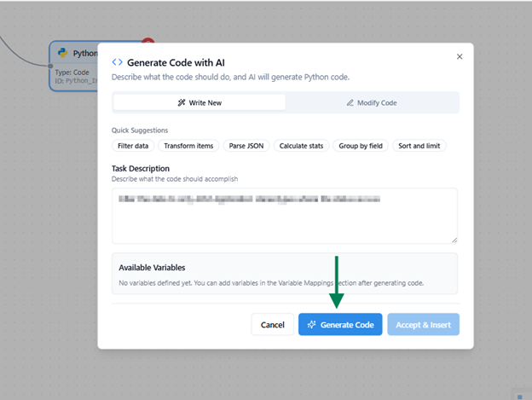Choose the Transform items suggestion

point(188,146)
